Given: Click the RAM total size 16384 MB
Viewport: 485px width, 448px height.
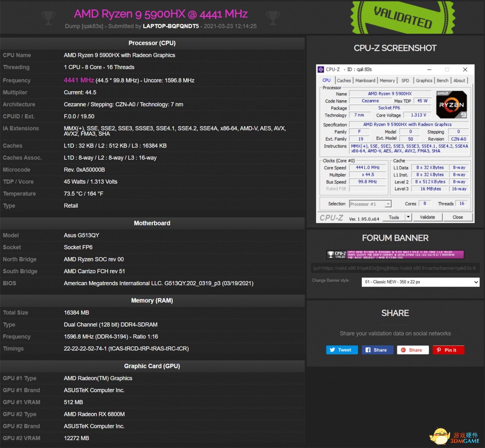Looking at the screenshot, I should point(76,312).
